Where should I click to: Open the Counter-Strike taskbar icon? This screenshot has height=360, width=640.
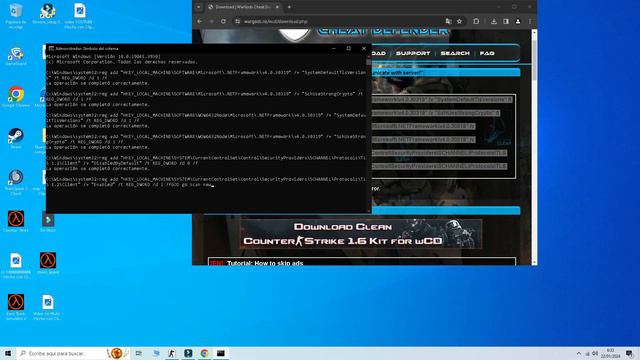[x=172, y=353]
